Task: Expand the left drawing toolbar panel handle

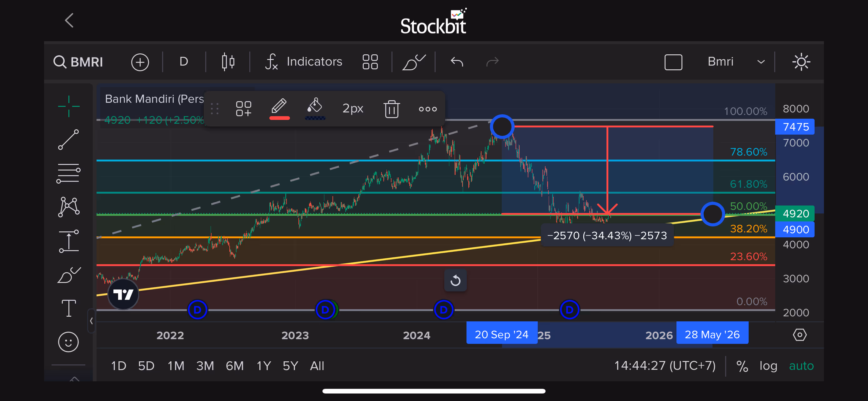Action: coord(91,321)
